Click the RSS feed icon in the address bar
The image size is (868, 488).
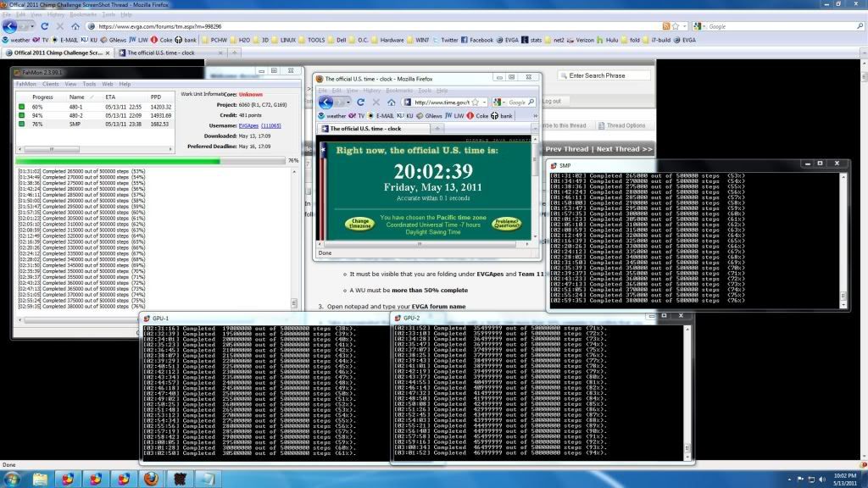click(666, 26)
